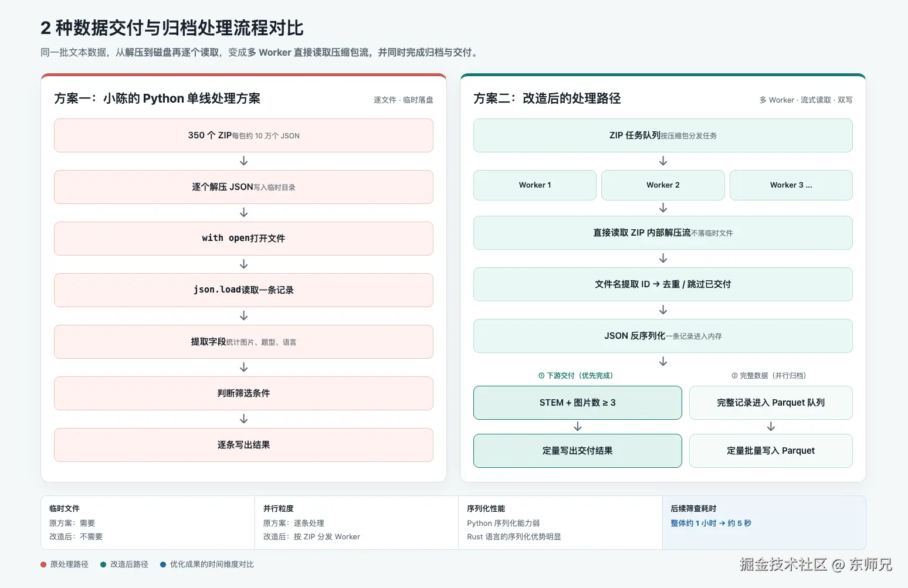Viewport: 908px width, 588px height.
Task: Click the "ZIP 任务队列" step box
Action: pos(663,135)
